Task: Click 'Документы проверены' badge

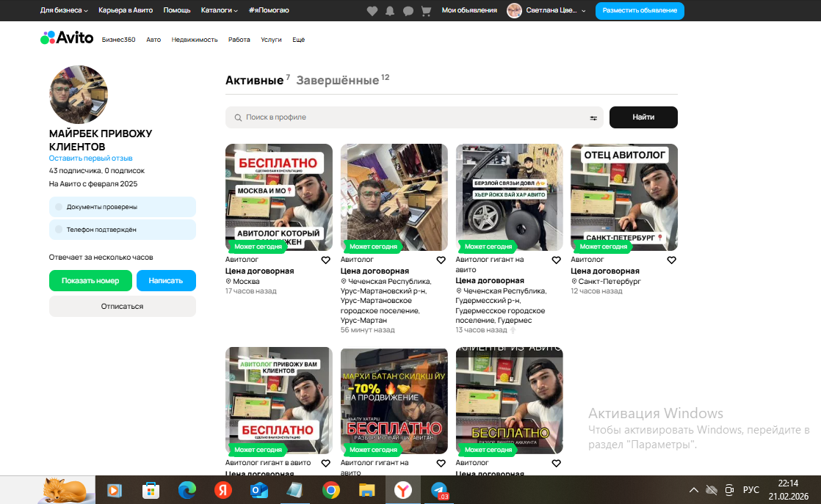Action: [x=123, y=207]
